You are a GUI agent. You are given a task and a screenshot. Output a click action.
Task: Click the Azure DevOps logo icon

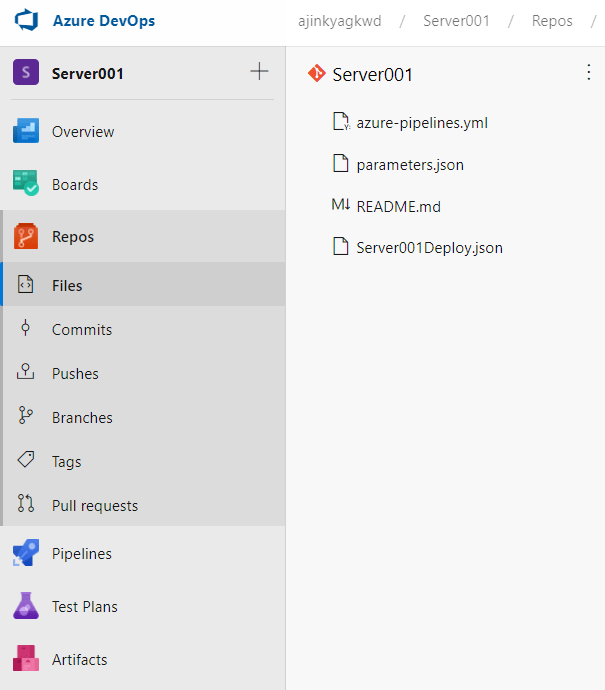(25, 21)
